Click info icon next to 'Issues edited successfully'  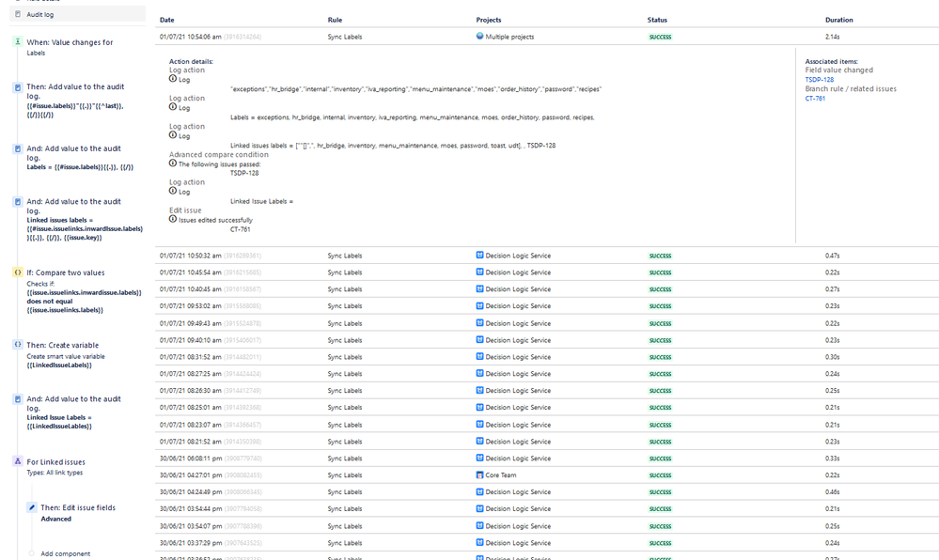(172, 219)
